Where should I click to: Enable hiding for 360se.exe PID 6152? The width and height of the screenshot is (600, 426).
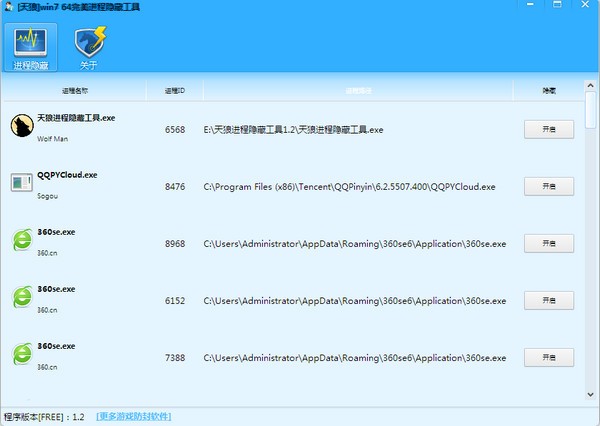(x=549, y=300)
